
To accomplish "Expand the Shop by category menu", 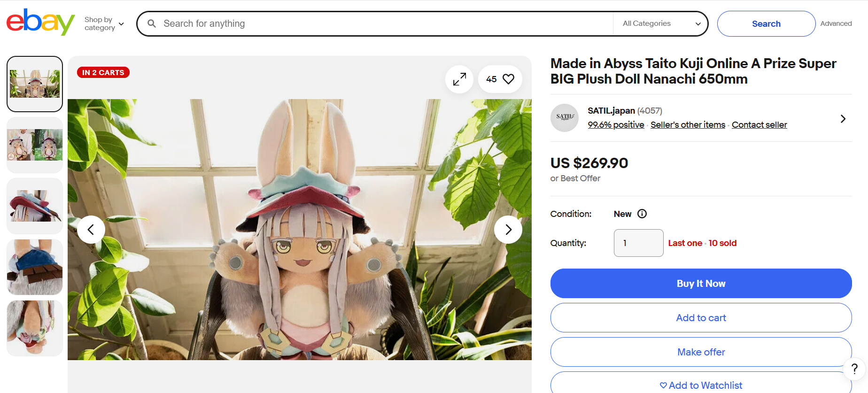I will pos(104,23).
